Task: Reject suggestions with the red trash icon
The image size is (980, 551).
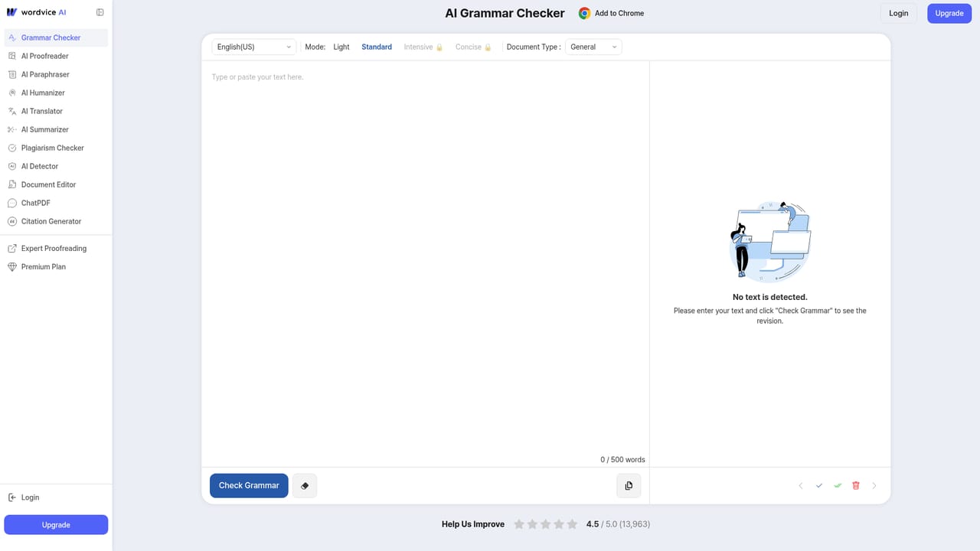Action: 856,486
